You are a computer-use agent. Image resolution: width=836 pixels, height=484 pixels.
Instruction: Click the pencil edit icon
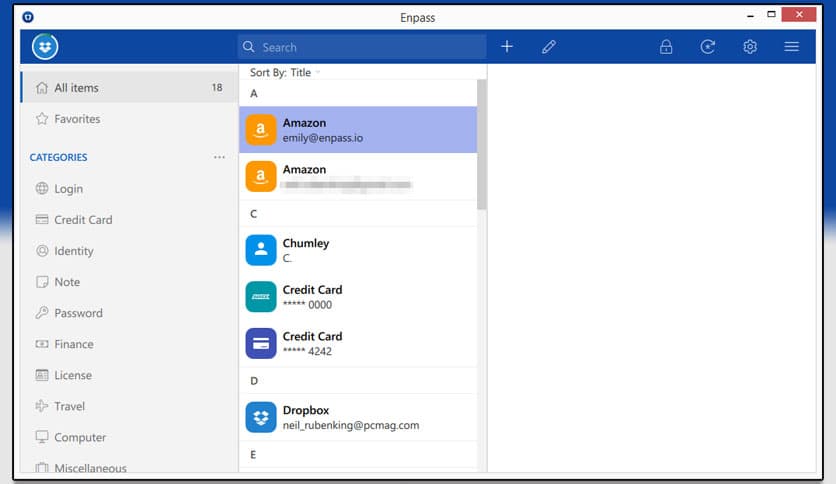coord(549,47)
